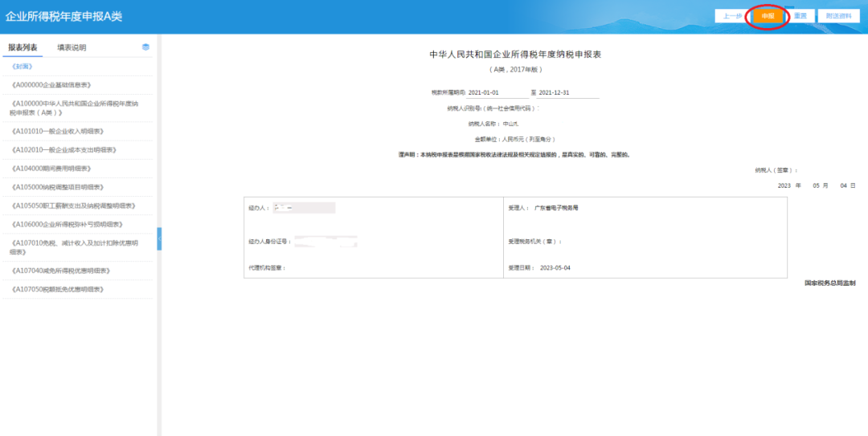This screenshot has width=868, height=436.
Task: Click the 金额单位 人民币元 line
Action: (x=515, y=140)
